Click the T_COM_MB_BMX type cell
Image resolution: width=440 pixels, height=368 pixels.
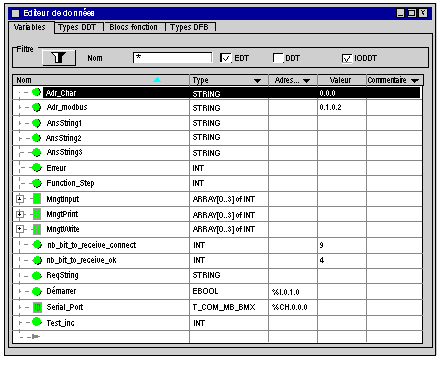coord(224,307)
